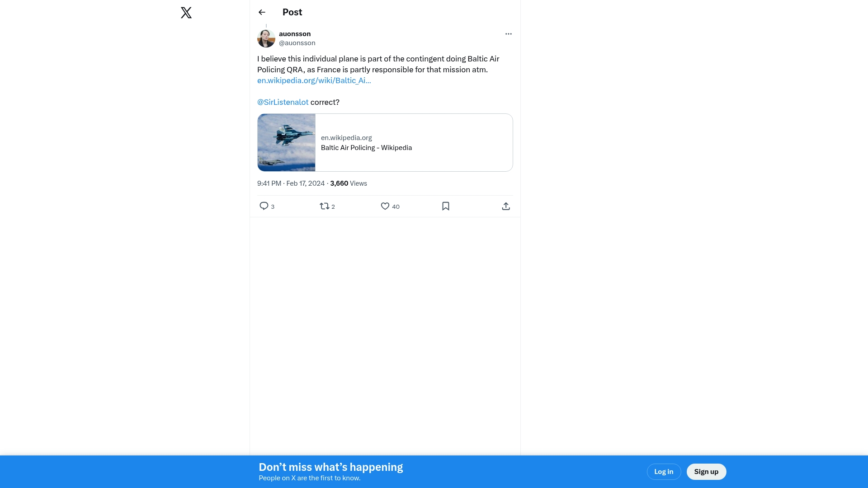Open the @auonsson handle link
Screen dimensions: 868x488
click(x=297, y=43)
